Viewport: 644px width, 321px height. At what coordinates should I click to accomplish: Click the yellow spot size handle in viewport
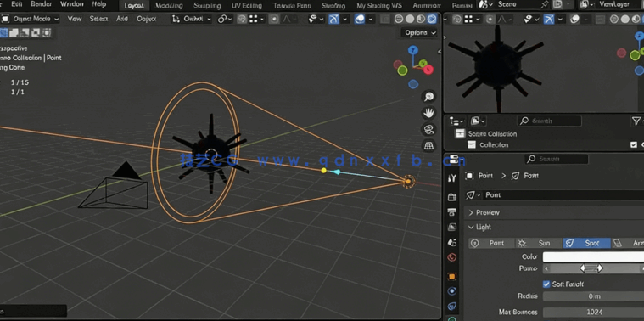(323, 170)
